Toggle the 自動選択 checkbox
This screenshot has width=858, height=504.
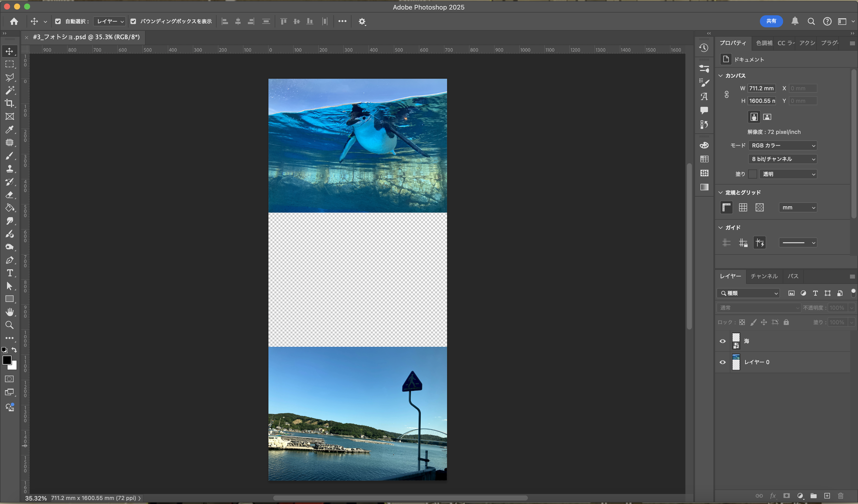coord(58,22)
